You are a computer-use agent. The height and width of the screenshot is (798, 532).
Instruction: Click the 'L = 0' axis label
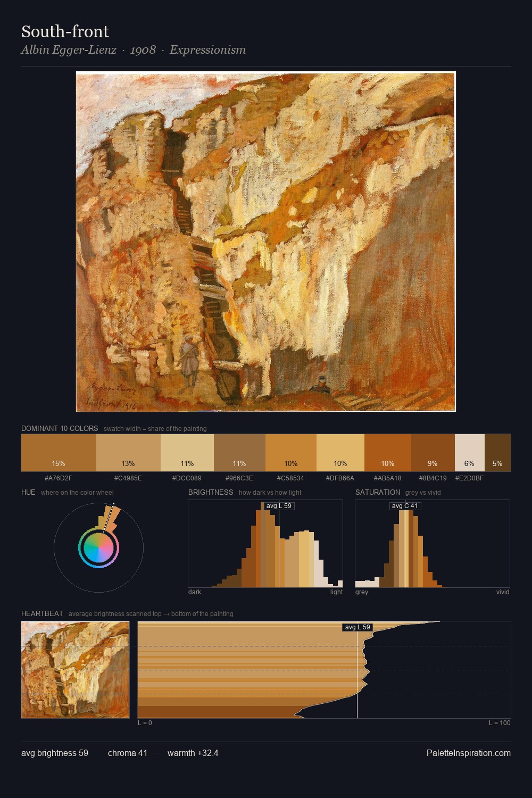tap(145, 723)
